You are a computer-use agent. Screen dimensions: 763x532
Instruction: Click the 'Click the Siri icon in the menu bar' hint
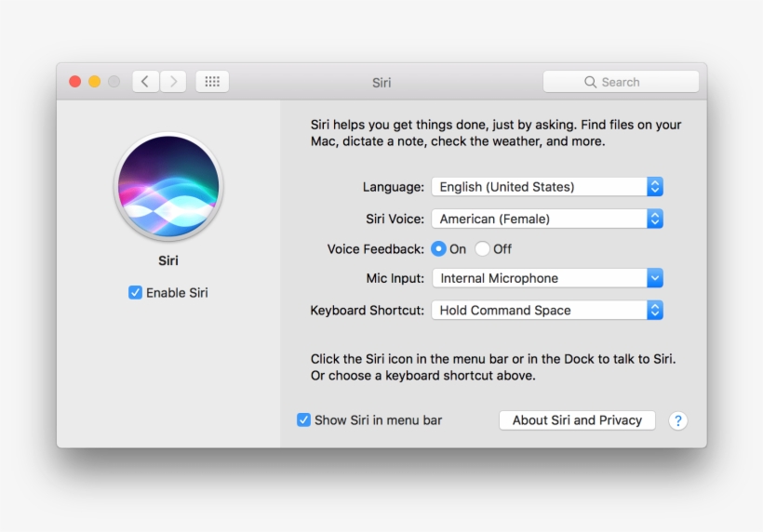[x=493, y=367]
